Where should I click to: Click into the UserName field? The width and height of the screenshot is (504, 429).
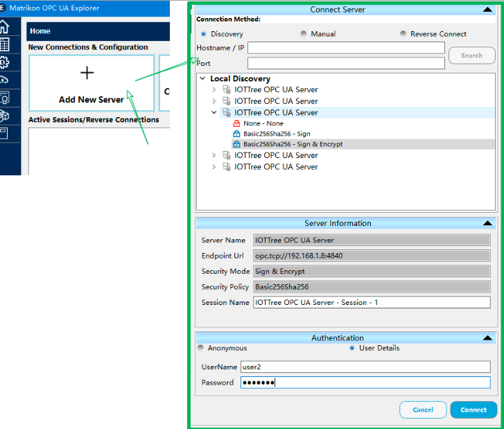(365, 367)
